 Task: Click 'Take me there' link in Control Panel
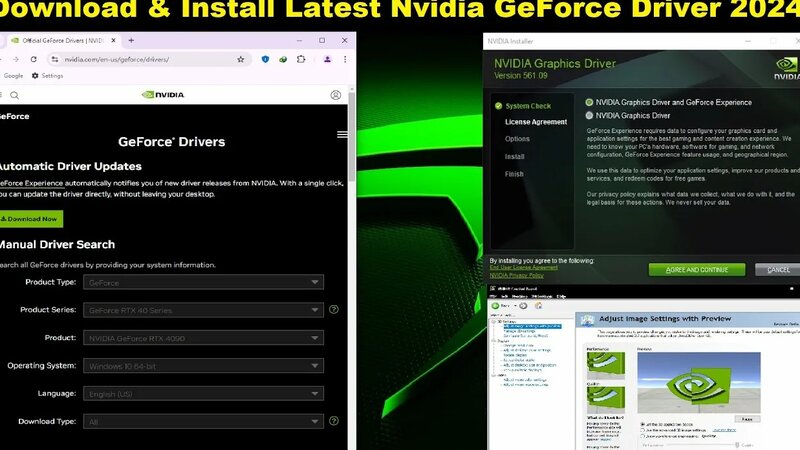pyautogui.click(x=724, y=430)
